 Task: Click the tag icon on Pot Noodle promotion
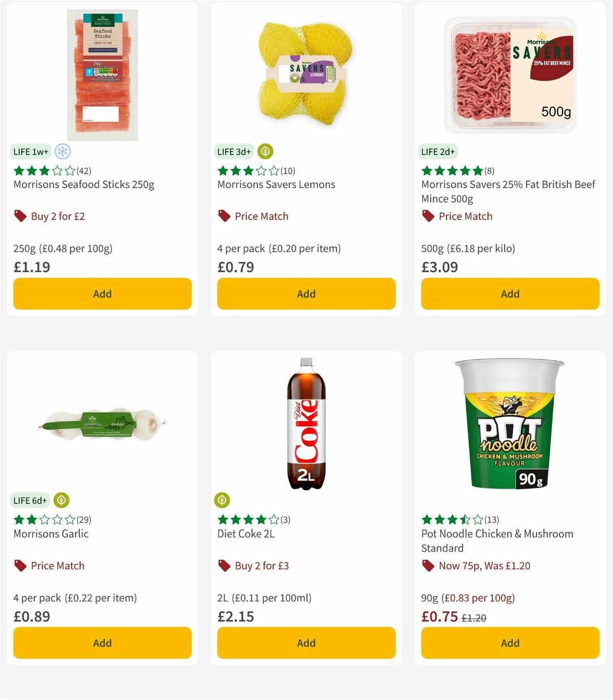coord(428,565)
